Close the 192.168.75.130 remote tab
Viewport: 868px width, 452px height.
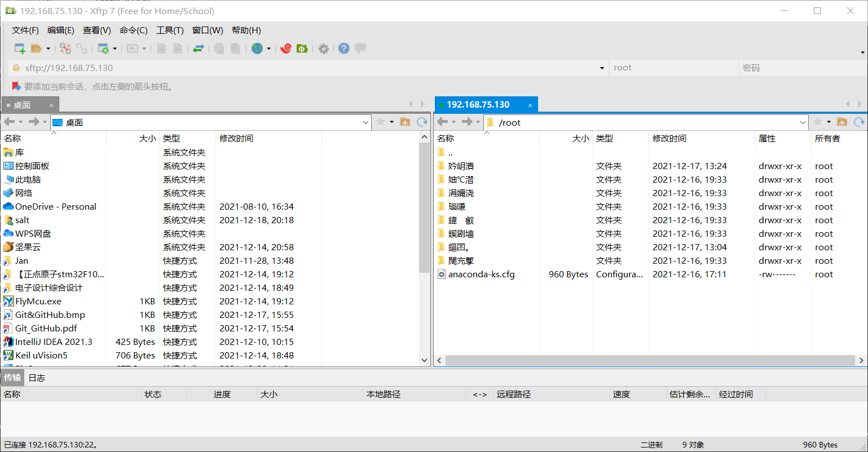coord(530,105)
